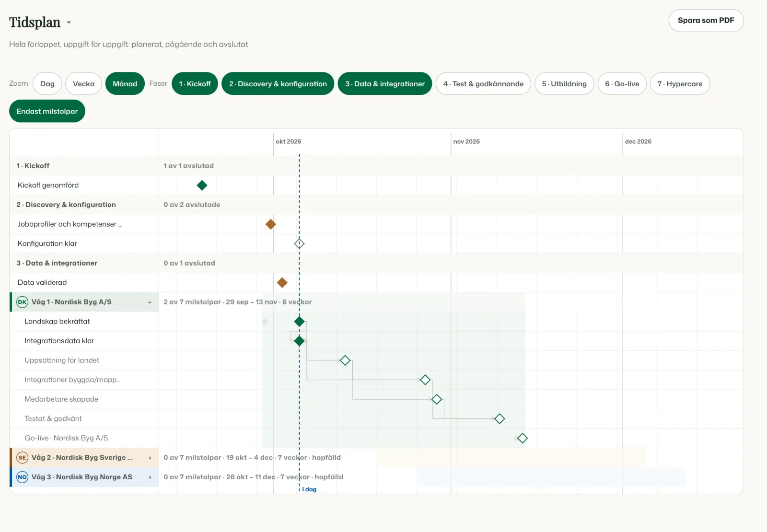Enable phase filter 4 · Test & godkännande
The width and height of the screenshot is (767, 532).
(483, 84)
